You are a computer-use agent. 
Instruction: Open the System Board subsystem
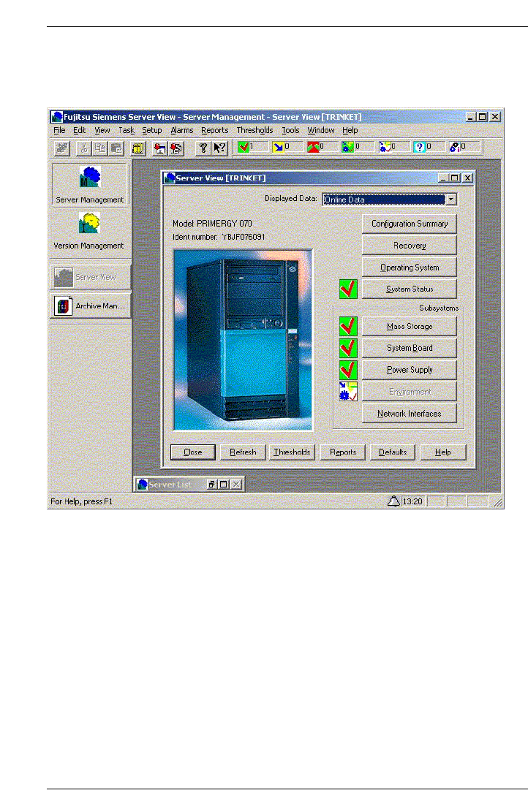coord(410,348)
